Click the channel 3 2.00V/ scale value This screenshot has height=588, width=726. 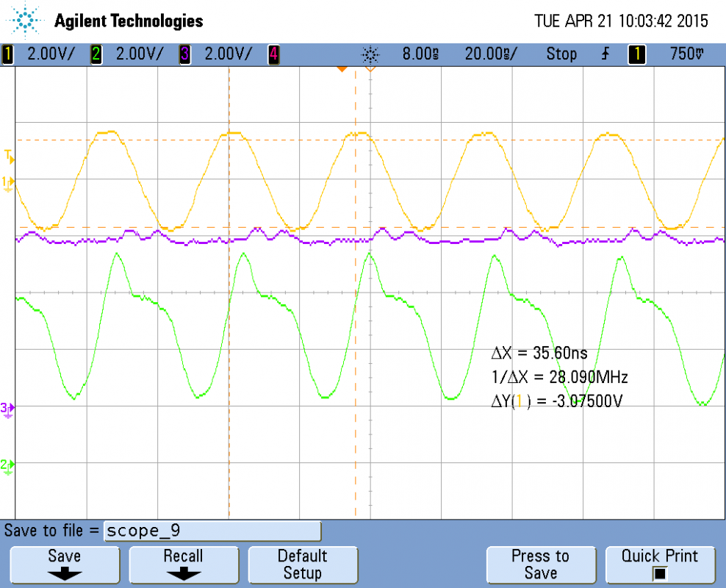click(x=229, y=54)
